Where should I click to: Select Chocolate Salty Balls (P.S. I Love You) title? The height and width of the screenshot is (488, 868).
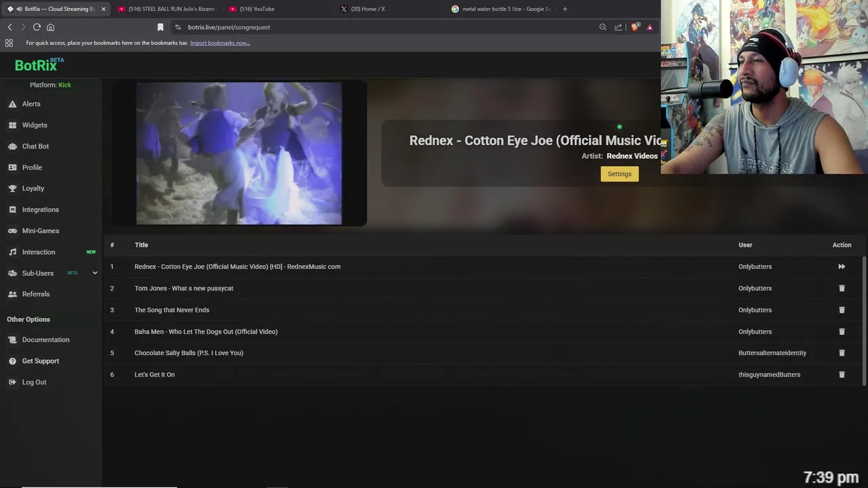189,352
